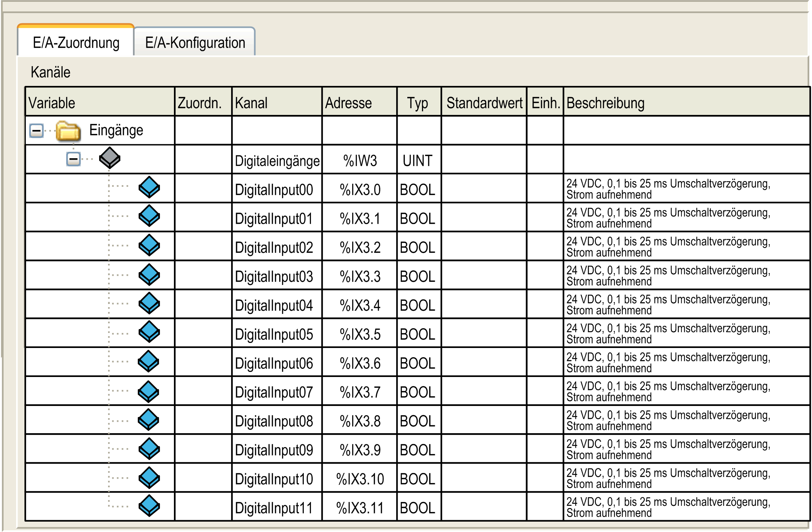Click the %IX3.8 address cell
812x532 pixels.
pyautogui.click(x=359, y=420)
